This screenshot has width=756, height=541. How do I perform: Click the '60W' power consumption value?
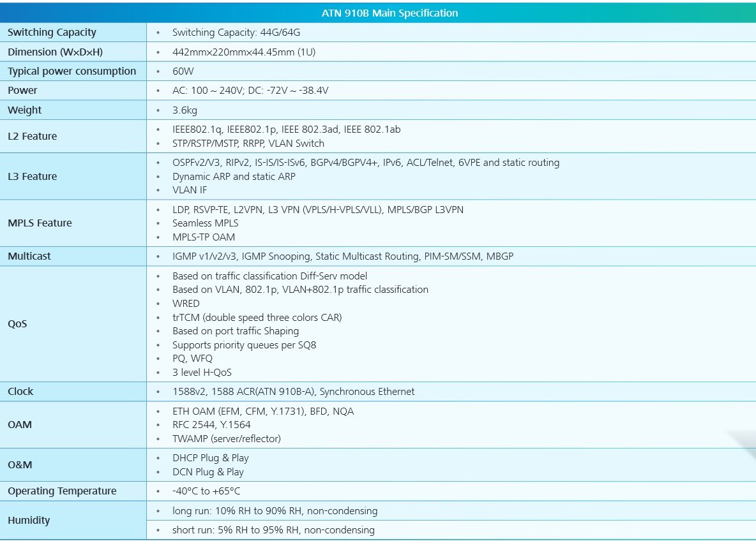point(183,71)
